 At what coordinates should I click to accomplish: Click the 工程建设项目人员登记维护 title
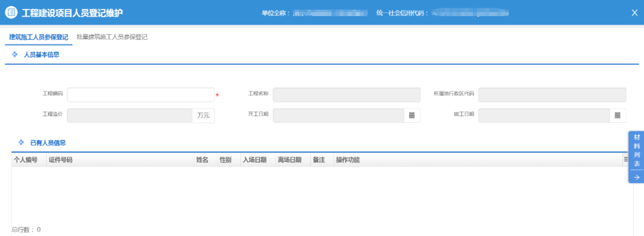[72, 13]
